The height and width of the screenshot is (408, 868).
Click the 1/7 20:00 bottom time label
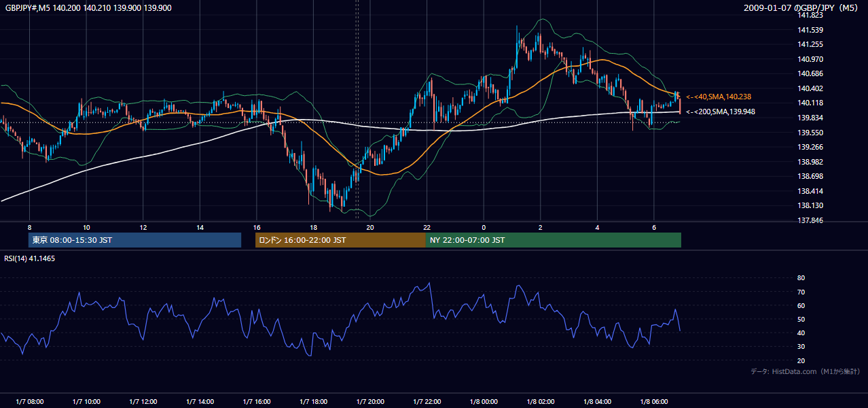pyautogui.click(x=370, y=401)
